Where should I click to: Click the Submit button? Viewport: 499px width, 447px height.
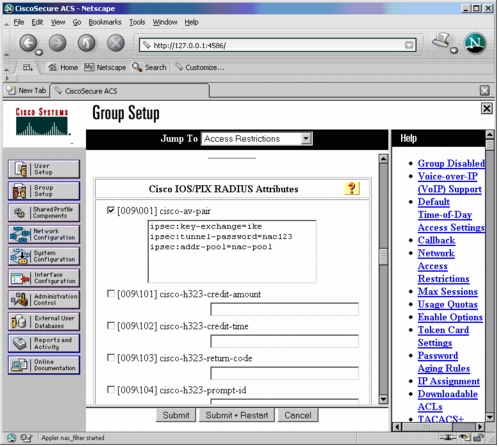pyautogui.click(x=176, y=416)
